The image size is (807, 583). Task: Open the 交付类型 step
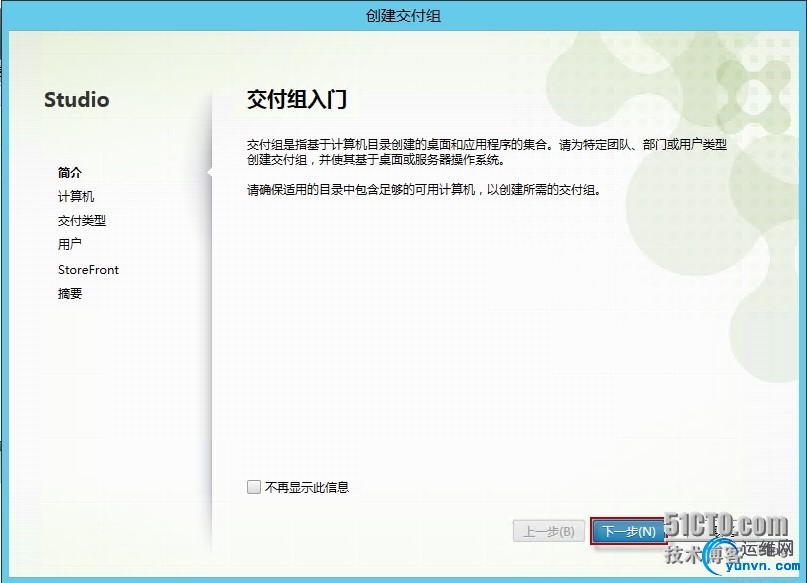[82, 220]
